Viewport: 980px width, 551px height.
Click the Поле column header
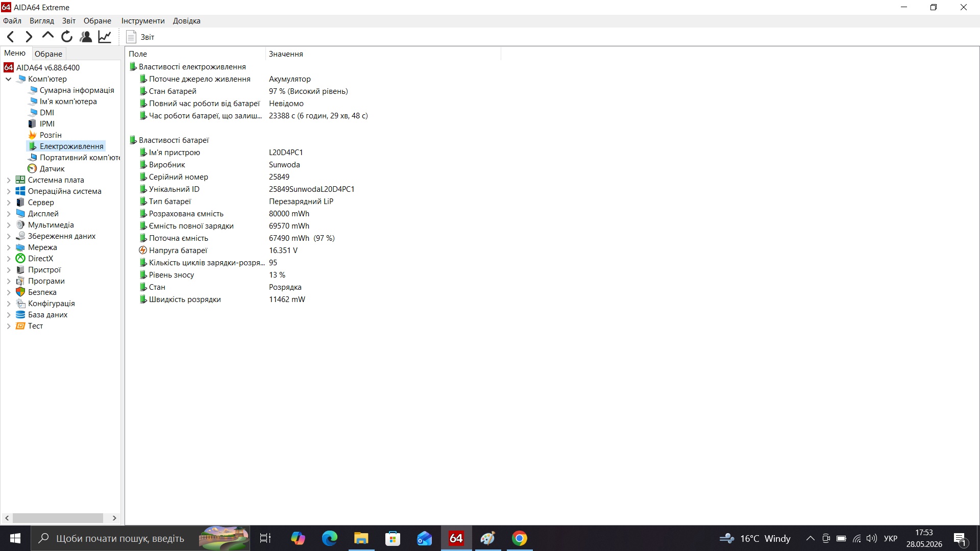tap(195, 54)
